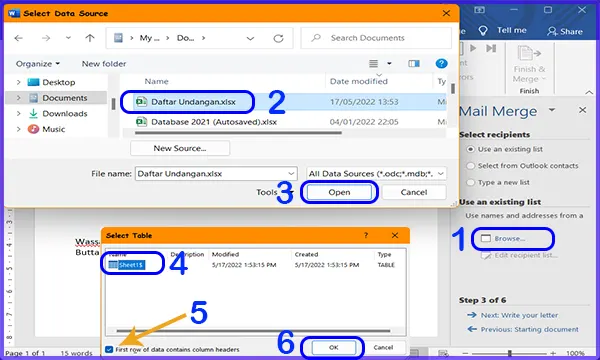Image resolution: width=600 pixels, height=360 pixels.
Task: Sort Select Table by Created column
Action: [307, 254]
